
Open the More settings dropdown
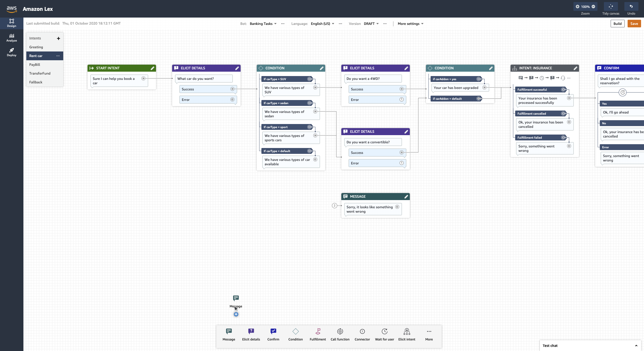[410, 24]
